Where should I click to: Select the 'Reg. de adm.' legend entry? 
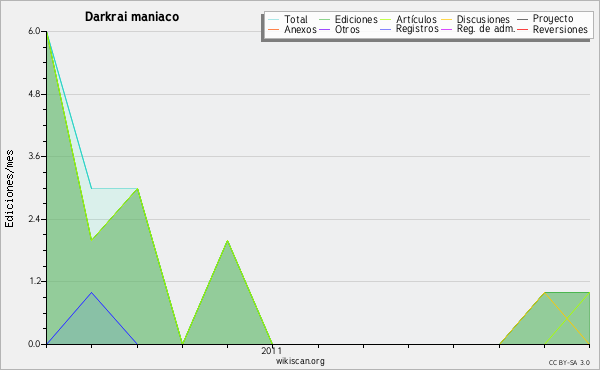point(486,29)
